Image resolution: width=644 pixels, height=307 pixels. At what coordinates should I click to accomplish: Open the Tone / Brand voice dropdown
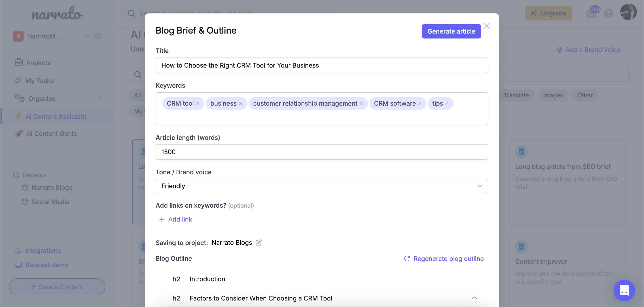coord(322,186)
